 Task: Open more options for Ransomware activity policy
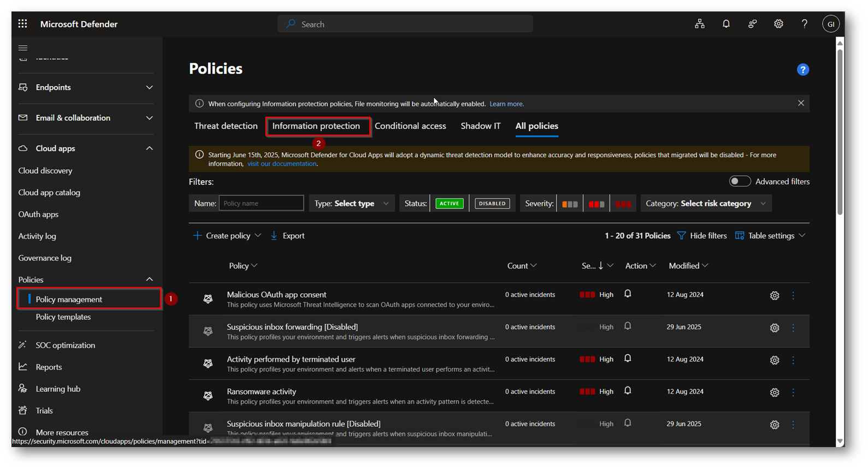pos(793,392)
